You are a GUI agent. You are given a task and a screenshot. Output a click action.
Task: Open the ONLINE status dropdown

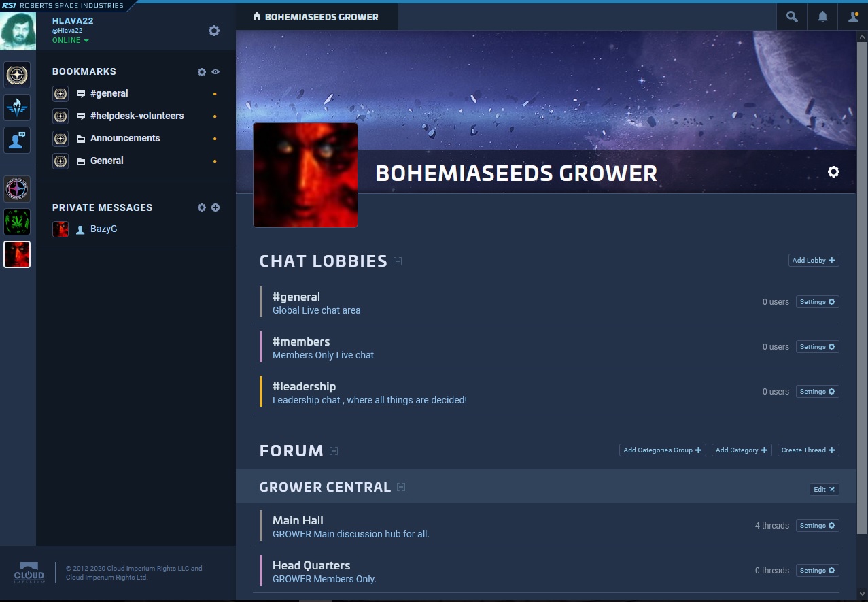(71, 41)
